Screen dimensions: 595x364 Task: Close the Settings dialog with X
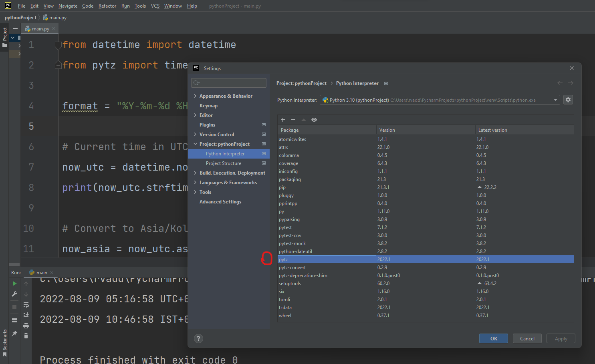pos(572,68)
